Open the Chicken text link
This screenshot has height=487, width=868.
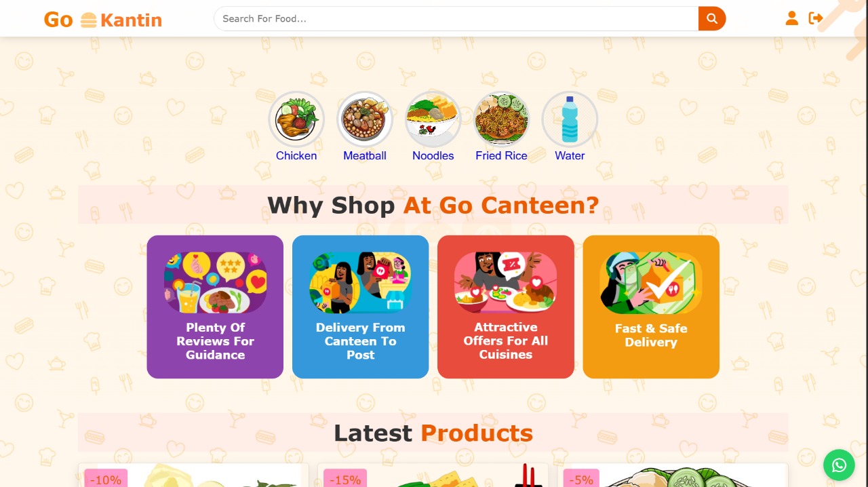click(x=296, y=155)
